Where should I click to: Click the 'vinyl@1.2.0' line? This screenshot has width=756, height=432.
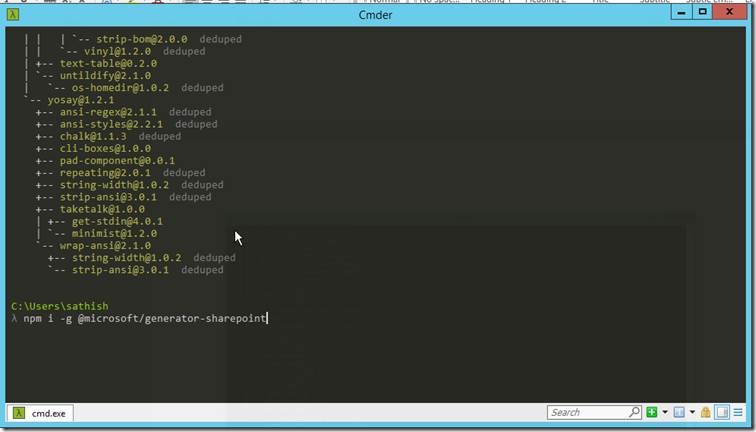(117, 51)
